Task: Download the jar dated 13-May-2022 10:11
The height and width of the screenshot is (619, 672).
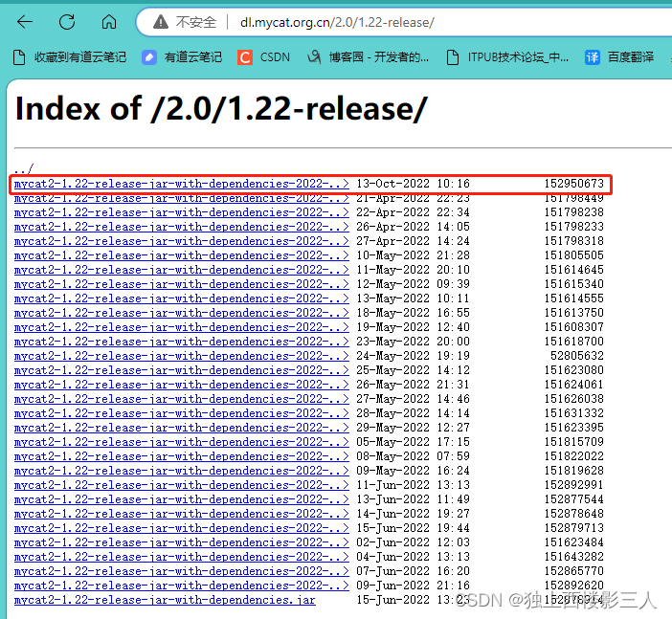Action: 181,298
